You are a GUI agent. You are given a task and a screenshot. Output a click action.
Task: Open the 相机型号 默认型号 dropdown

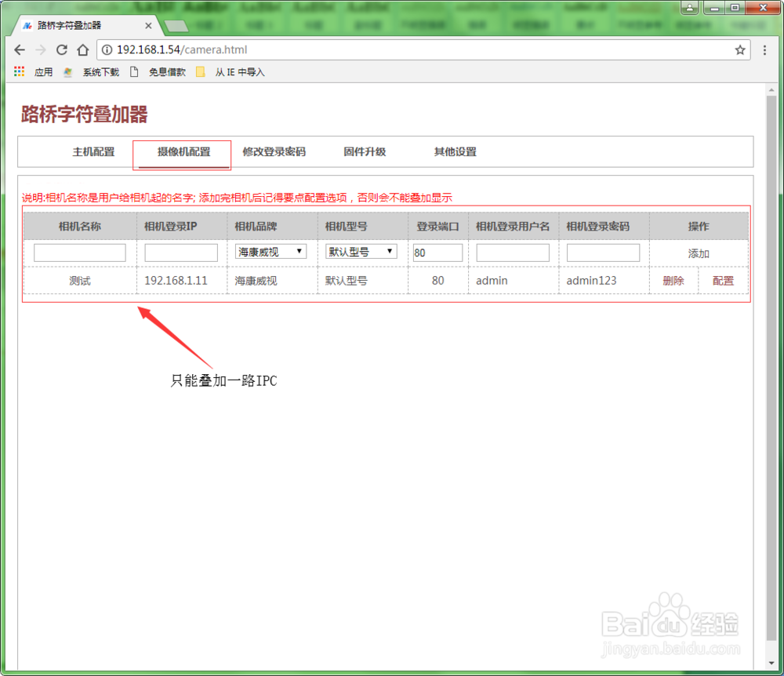[x=361, y=252]
